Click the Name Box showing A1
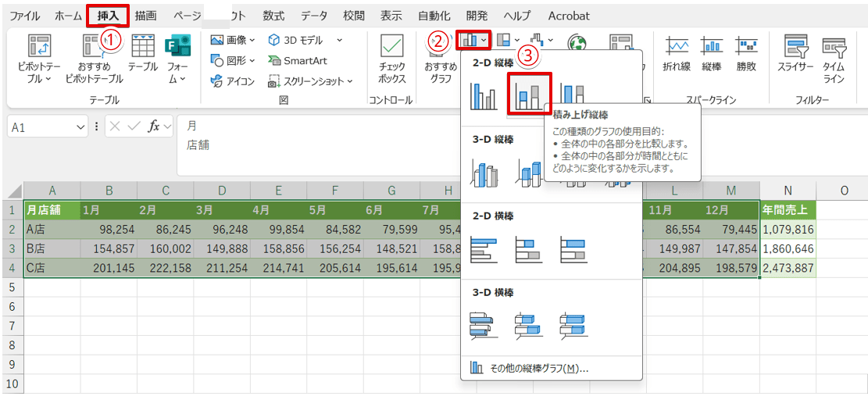 coord(41,127)
